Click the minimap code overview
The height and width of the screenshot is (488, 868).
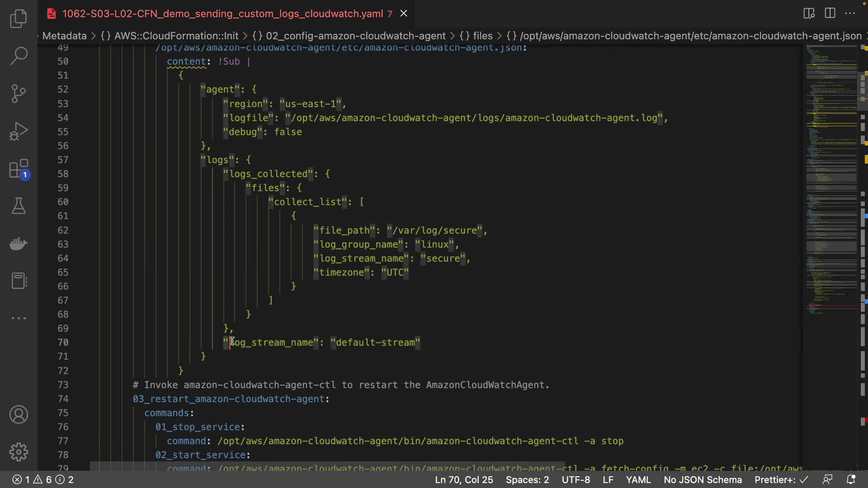pyautogui.click(x=831, y=181)
